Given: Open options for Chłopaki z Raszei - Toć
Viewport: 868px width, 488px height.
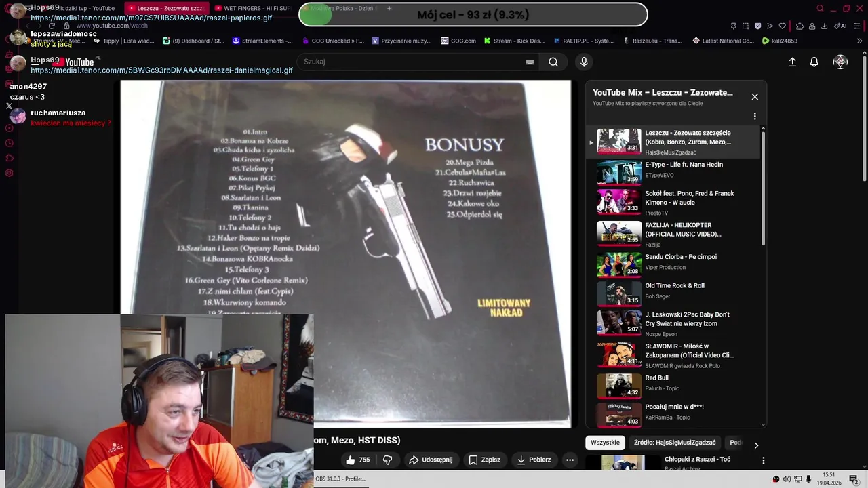Looking at the screenshot, I should click(x=763, y=461).
